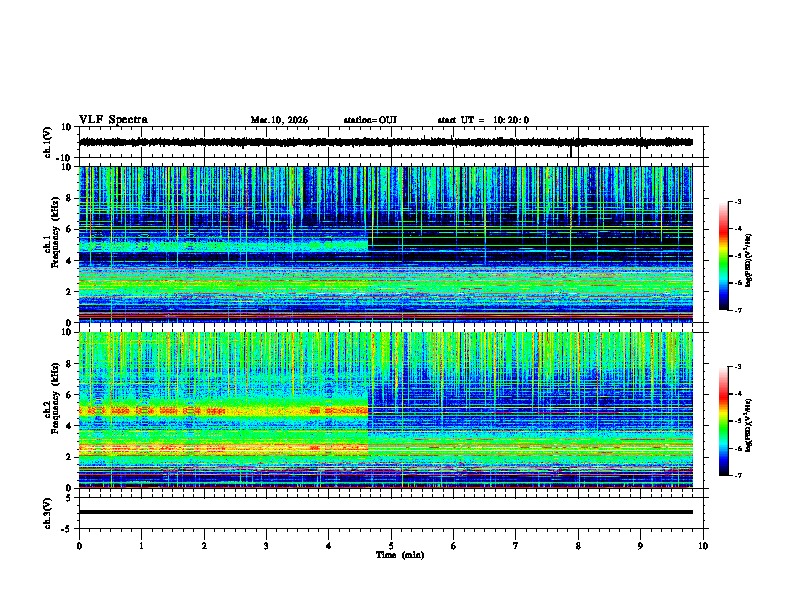Click the flat ch.3 voltage trace
Image resolution: width=792 pixels, height=612 pixels.
386,512
